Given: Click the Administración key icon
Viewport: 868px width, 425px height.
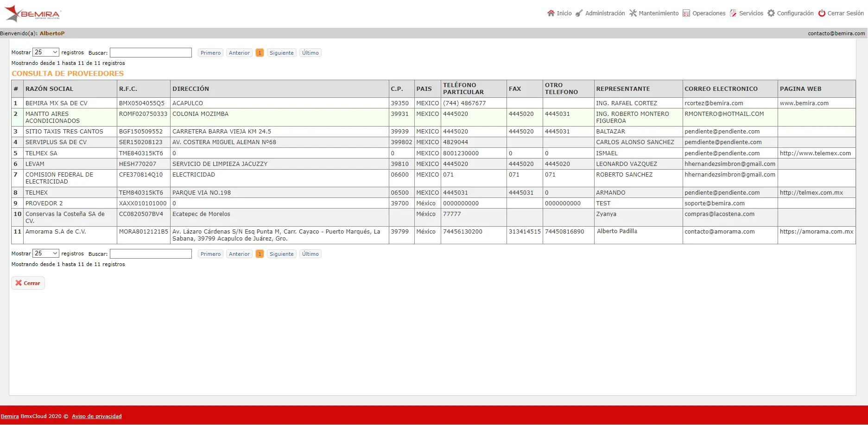Looking at the screenshot, I should [579, 13].
